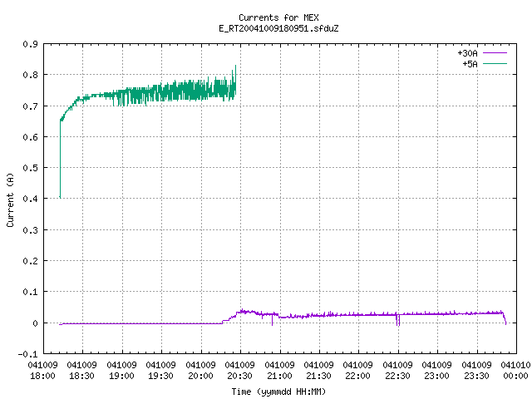Click the 041009 23:00 time tick label
This screenshot has width=532, height=399.
click(x=436, y=371)
